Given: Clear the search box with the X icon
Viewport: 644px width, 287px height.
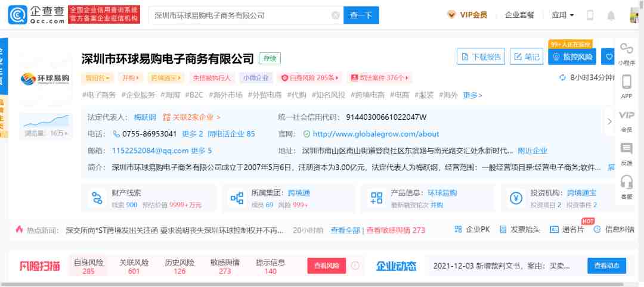Looking at the screenshot, I should (x=335, y=15).
